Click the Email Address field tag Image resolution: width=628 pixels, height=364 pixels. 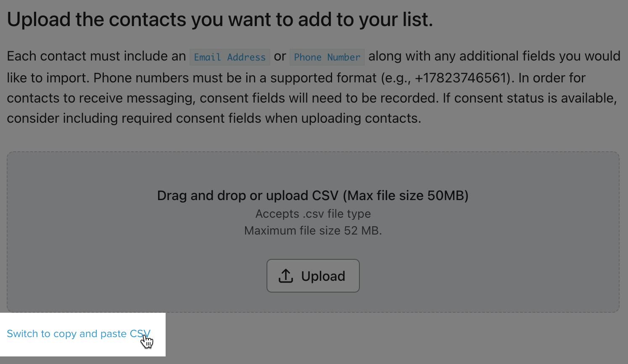click(x=230, y=57)
